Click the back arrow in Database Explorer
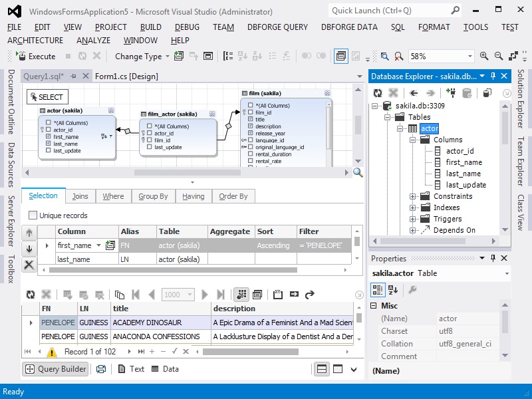 point(413,93)
